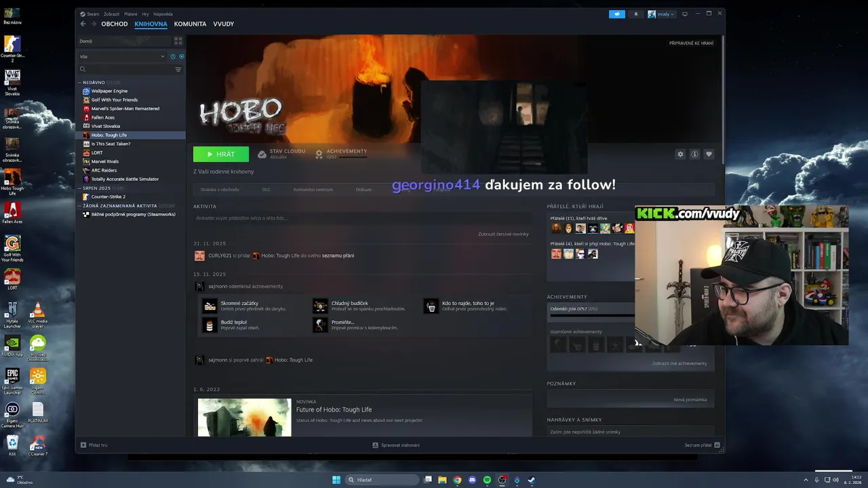Open the game info icon
868x488 pixels.
pos(694,154)
